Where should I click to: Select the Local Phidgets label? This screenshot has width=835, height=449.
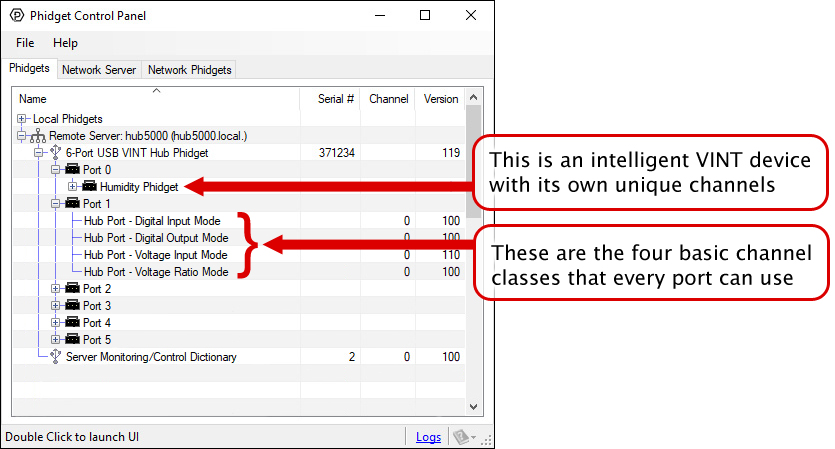tap(68, 119)
